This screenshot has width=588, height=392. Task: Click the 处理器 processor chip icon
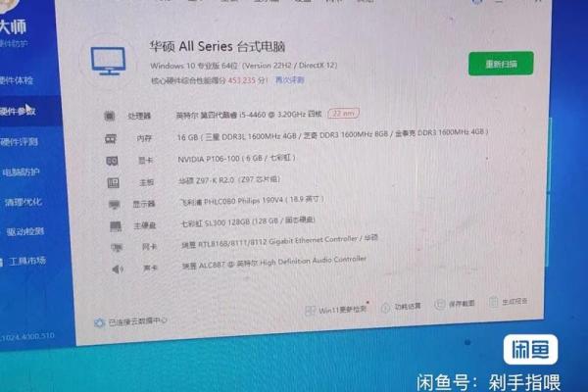[x=109, y=116]
